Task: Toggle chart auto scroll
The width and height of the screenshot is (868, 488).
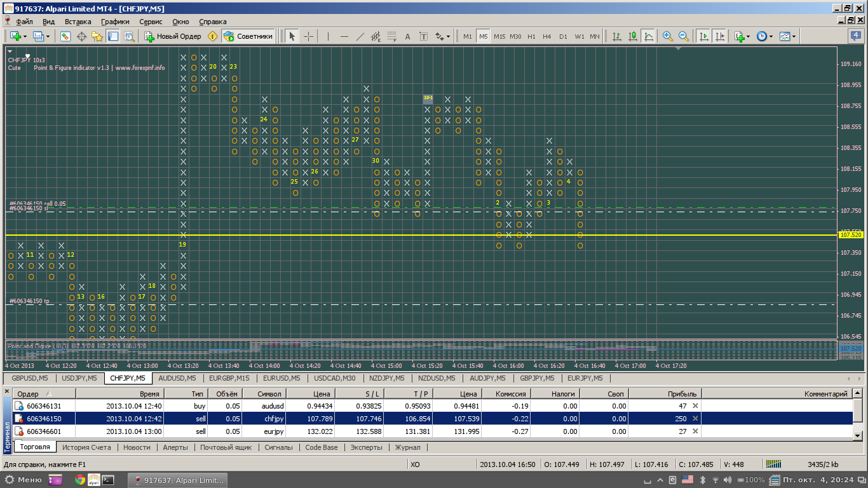Action: pos(703,36)
